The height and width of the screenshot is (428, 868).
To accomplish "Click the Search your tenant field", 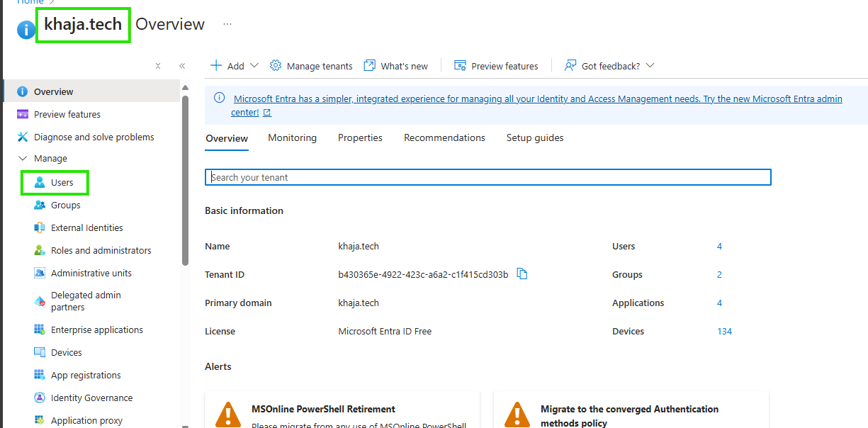I will 488,177.
